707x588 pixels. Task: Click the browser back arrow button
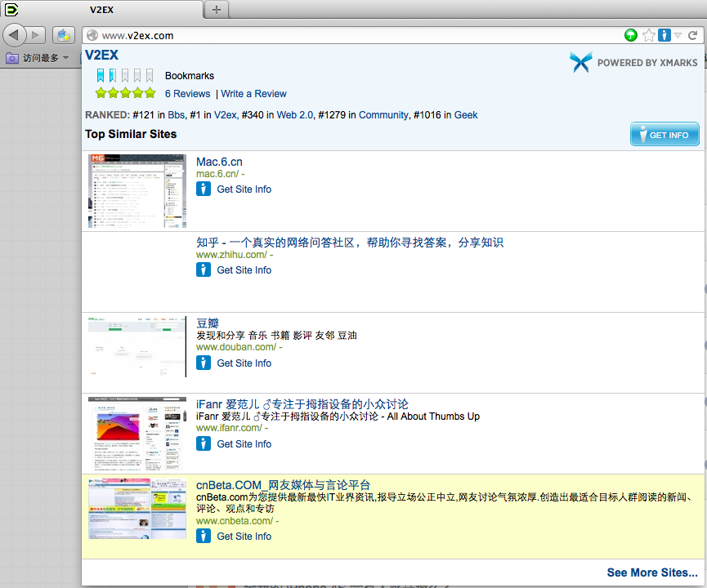coord(14,34)
